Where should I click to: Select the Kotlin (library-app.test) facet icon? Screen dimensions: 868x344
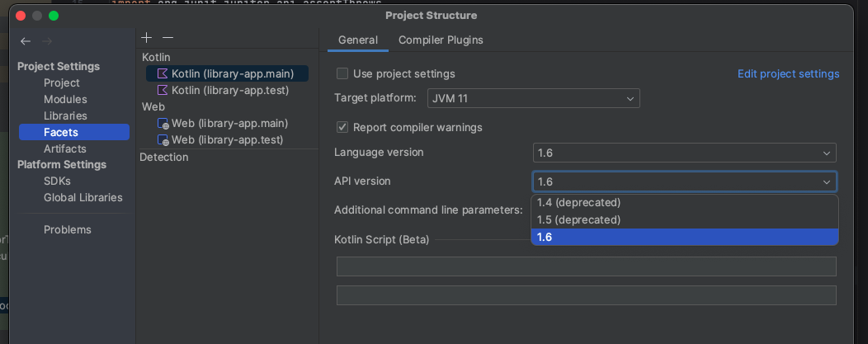(163, 90)
